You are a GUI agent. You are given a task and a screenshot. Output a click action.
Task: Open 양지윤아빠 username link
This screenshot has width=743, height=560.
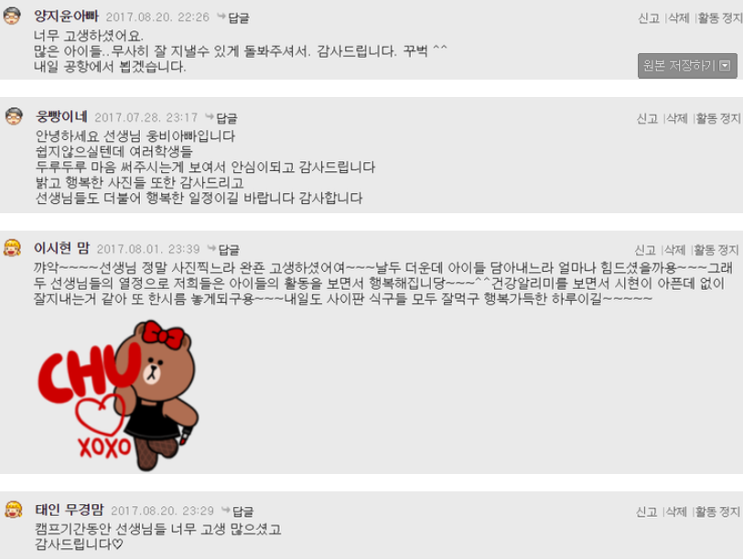click(66, 16)
